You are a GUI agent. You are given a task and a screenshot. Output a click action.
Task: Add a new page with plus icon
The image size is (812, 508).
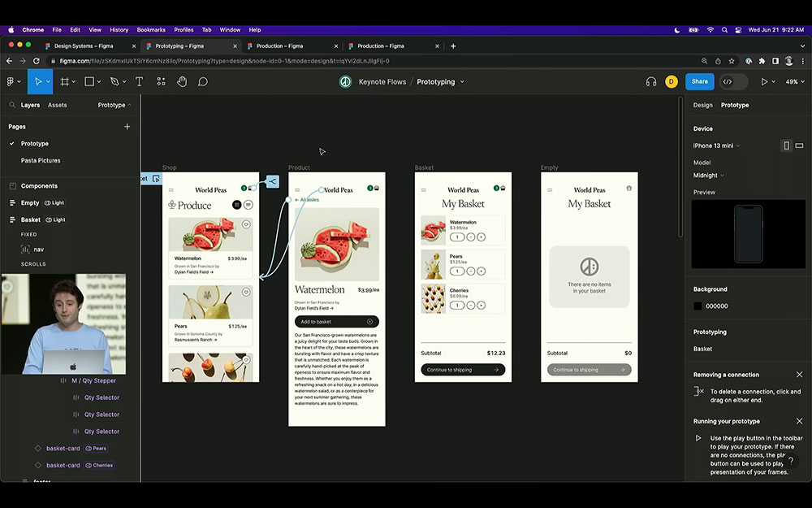[127, 127]
